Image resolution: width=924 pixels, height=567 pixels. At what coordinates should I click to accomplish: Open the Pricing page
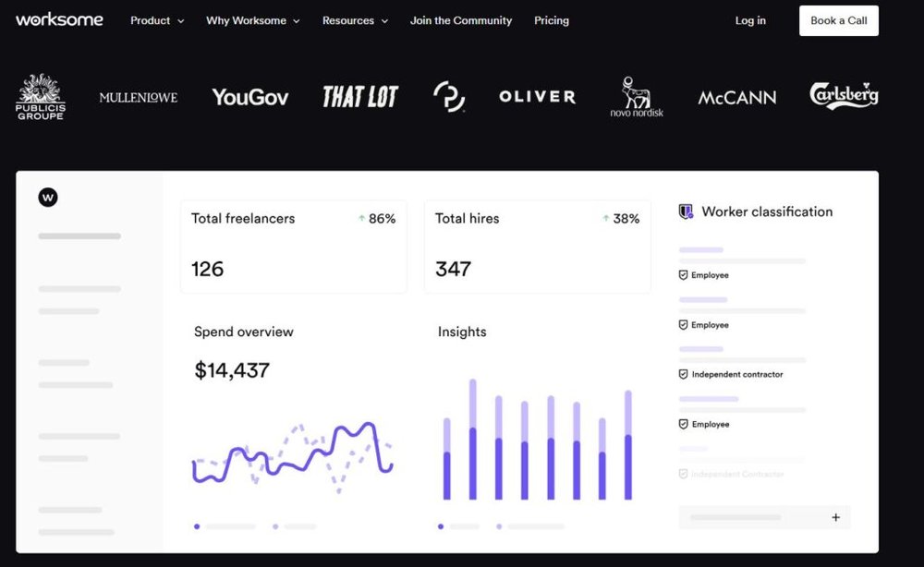point(552,20)
